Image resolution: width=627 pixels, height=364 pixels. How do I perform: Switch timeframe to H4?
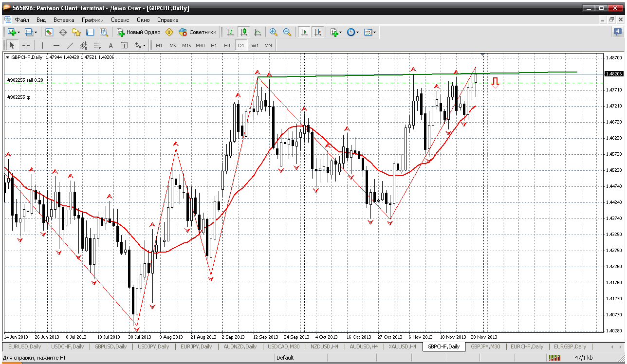tap(227, 45)
